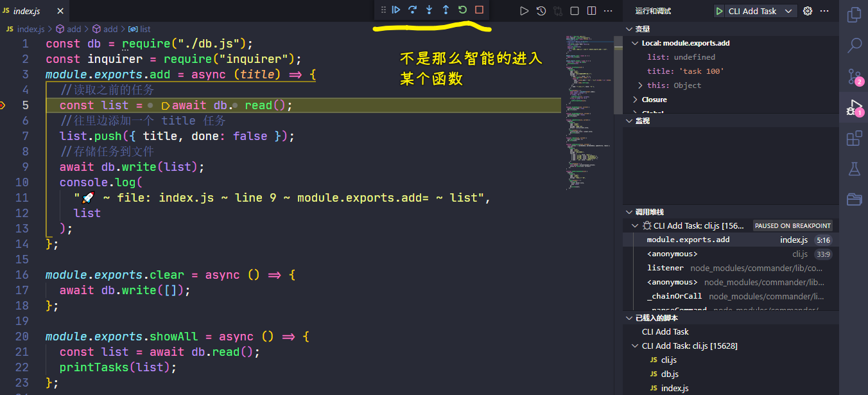
Task: Close the index.js tab
Action: click(61, 11)
